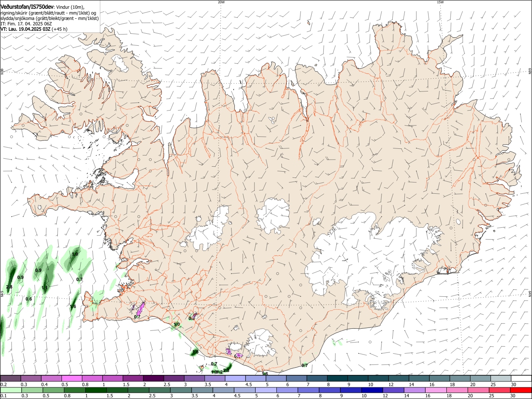Click the 2.3 value near the southern tip
532x399 pixels.
(227, 370)
